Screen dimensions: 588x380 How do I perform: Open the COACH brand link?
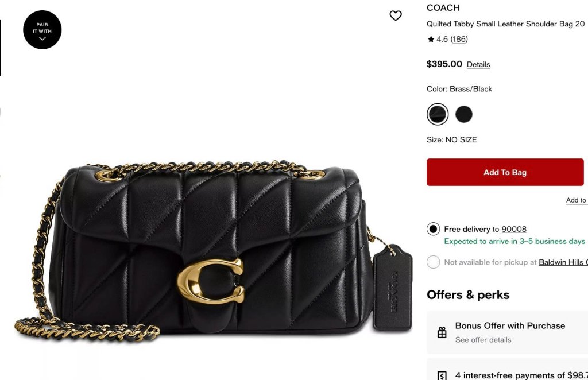(x=443, y=8)
